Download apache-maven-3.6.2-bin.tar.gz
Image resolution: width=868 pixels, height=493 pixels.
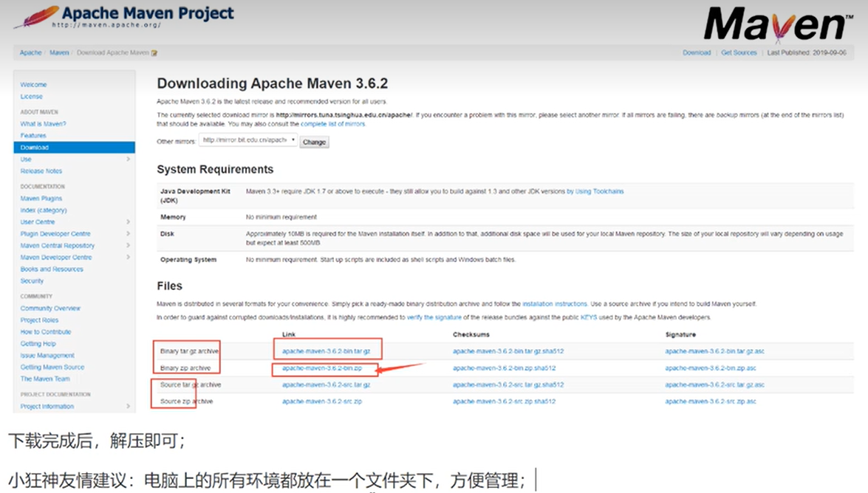click(326, 351)
